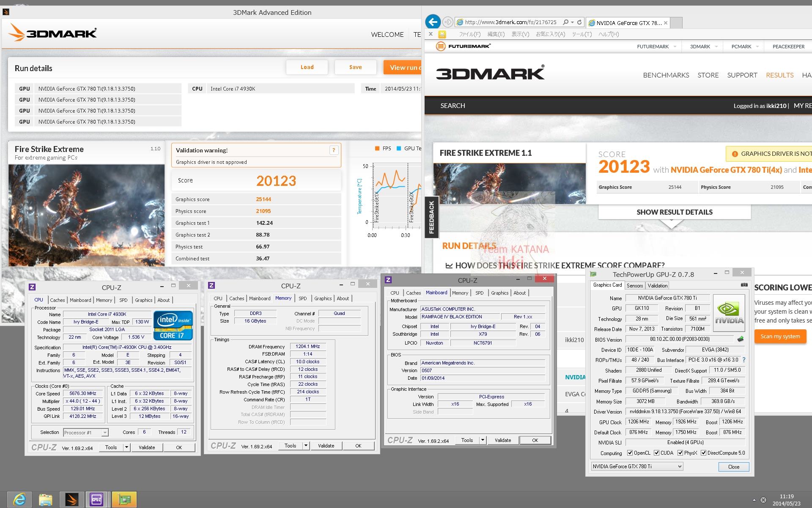Click the WELCOME tab in 3DMark app
This screenshot has height=508, width=812.
coord(387,35)
